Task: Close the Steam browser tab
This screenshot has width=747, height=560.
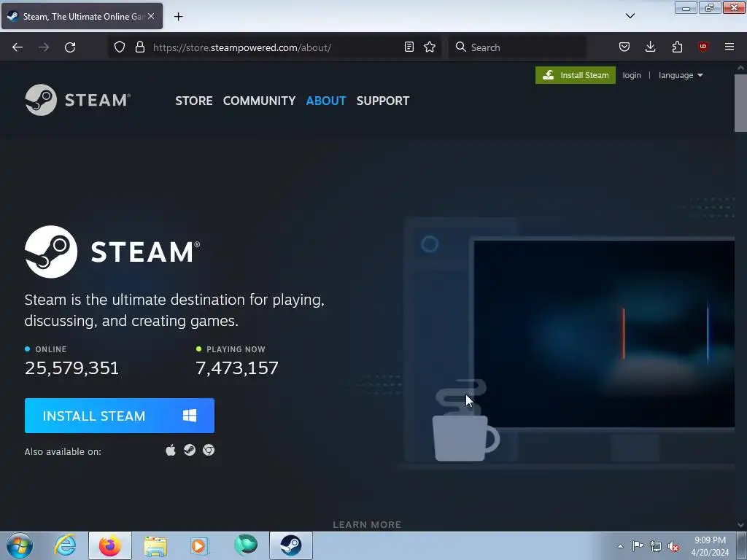Action: pyautogui.click(x=151, y=16)
